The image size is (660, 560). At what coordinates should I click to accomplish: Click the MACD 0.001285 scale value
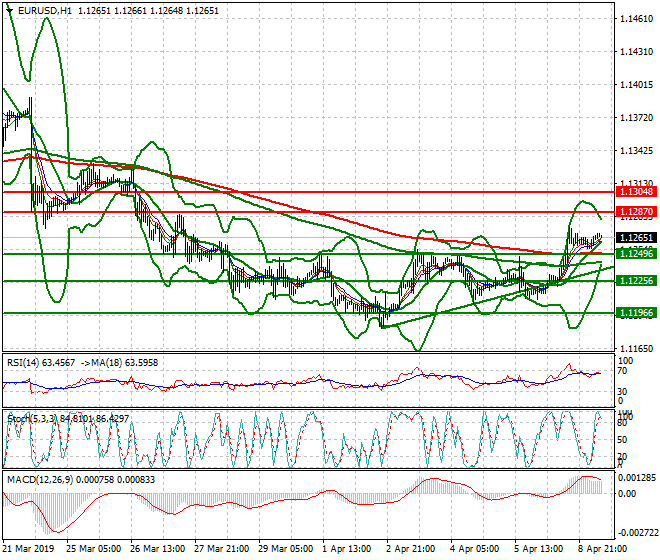click(636, 481)
